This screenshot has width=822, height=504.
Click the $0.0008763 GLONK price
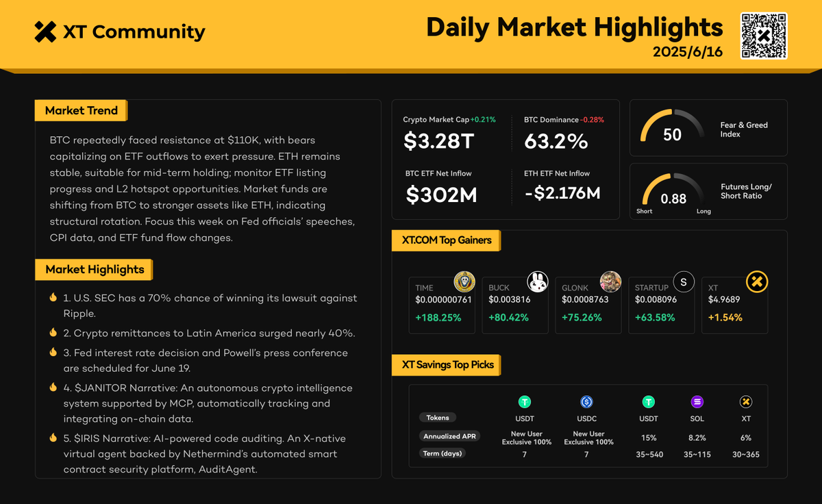585,300
